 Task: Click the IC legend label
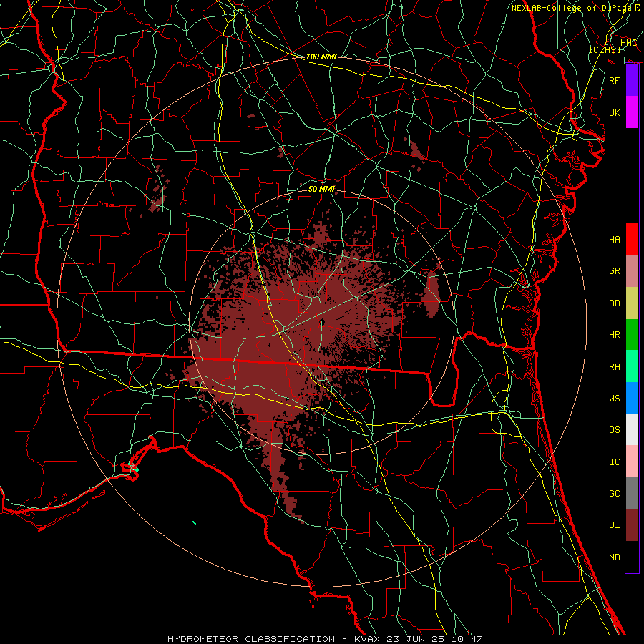click(x=615, y=462)
